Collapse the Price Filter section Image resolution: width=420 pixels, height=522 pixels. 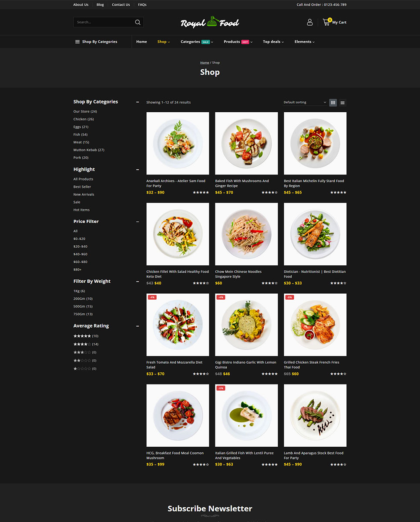[138, 222]
